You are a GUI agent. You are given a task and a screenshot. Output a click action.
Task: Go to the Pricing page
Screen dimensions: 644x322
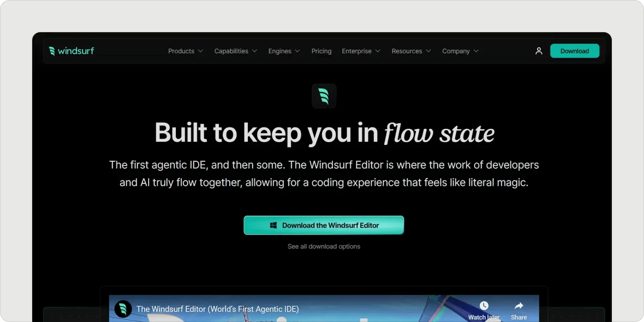click(321, 51)
